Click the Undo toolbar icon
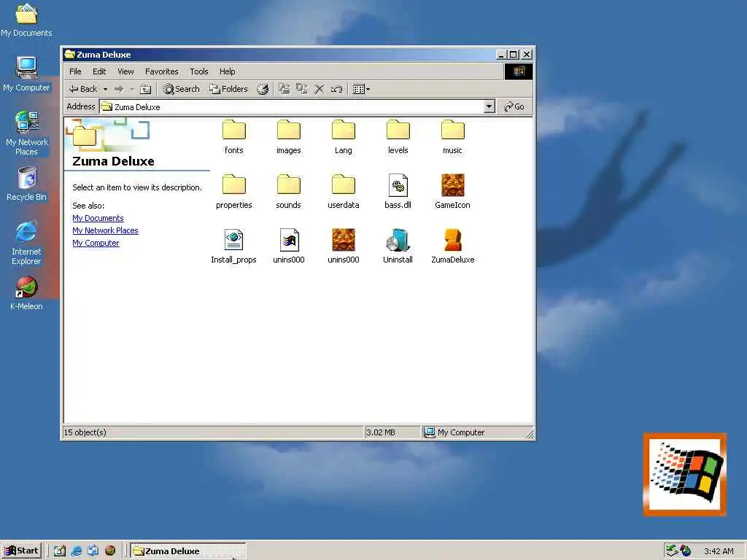The width and height of the screenshot is (747, 560). [x=336, y=89]
